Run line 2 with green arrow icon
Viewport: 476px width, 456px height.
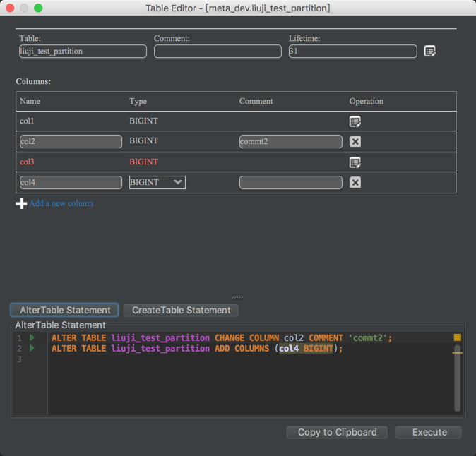(x=32, y=348)
